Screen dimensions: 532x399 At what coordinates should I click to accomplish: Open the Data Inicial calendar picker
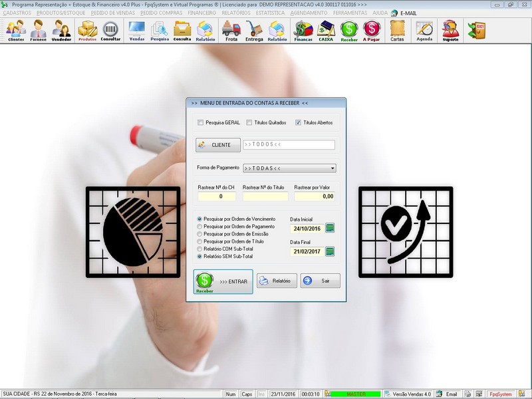click(330, 229)
